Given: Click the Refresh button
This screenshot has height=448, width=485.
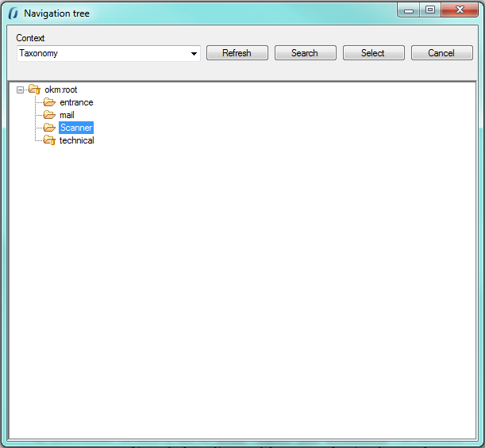Looking at the screenshot, I should pos(237,53).
